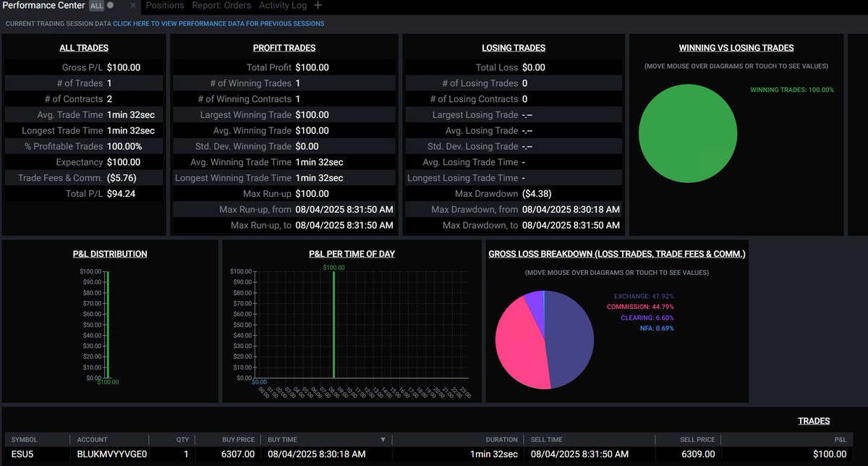Click the green bar in P&L Distribution chart
The image size is (868, 466).
(x=106, y=325)
